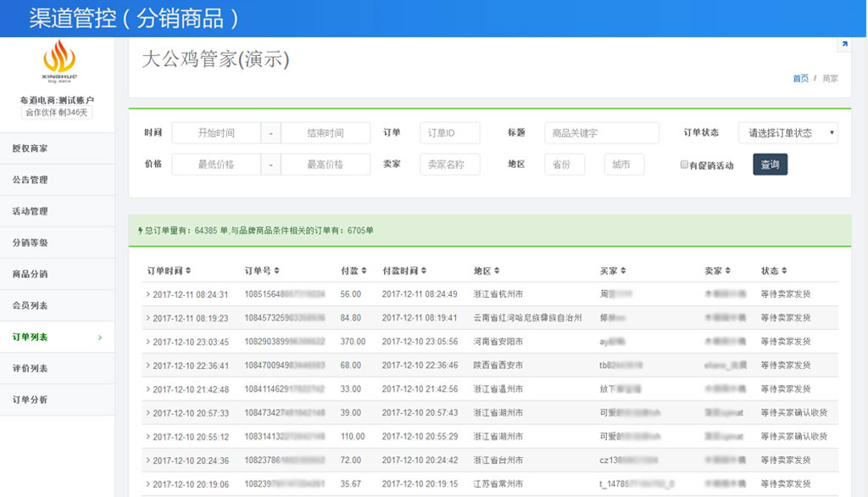The image size is (868, 497).
Task: Expand order row 2017-12-10 21:42:48
Action: coord(147,389)
